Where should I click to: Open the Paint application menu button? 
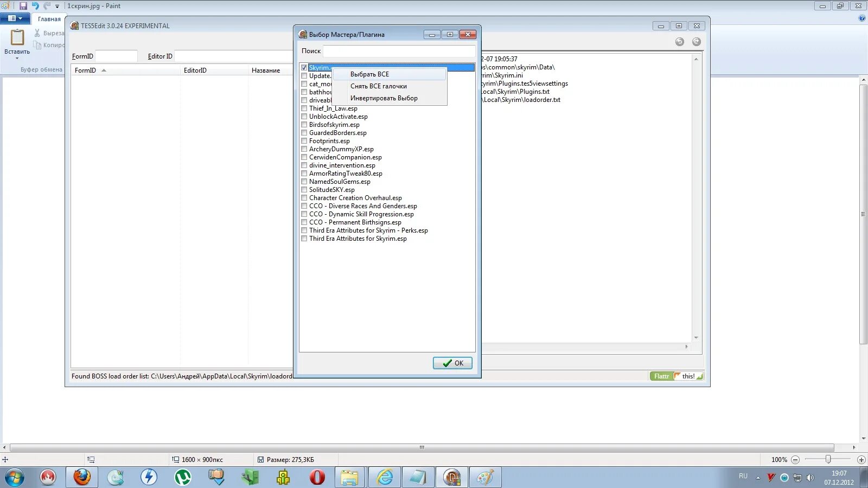[15, 18]
